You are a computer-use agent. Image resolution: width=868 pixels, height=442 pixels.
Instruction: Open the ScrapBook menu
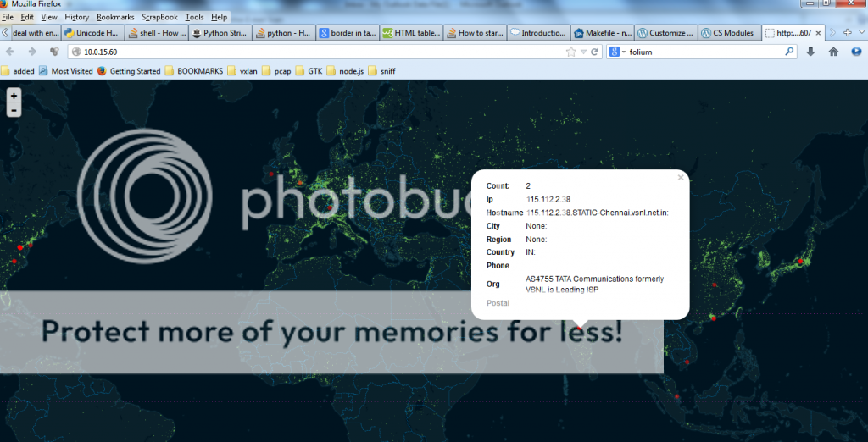point(159,17)
